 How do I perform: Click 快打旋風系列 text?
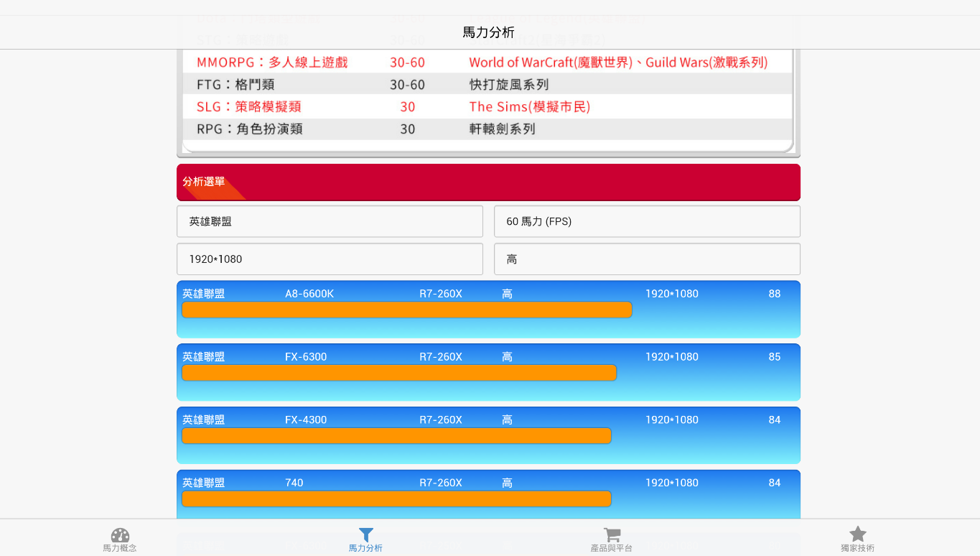pos(509,85)
